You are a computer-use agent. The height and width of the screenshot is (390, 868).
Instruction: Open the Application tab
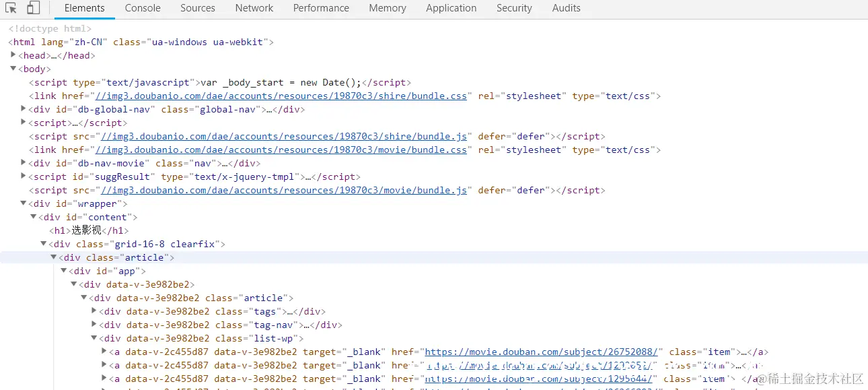tap(451, 8)
